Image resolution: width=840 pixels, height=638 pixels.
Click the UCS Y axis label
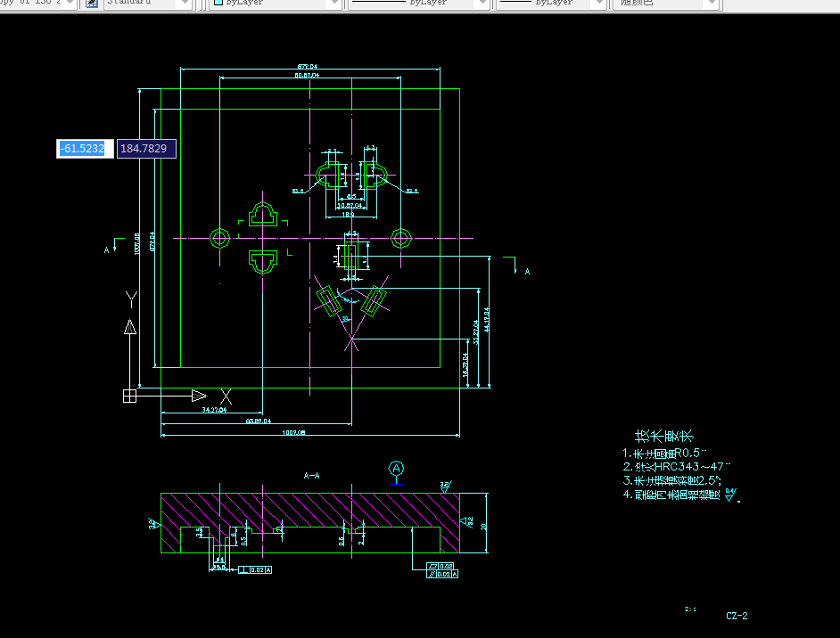tap(131, 299)
